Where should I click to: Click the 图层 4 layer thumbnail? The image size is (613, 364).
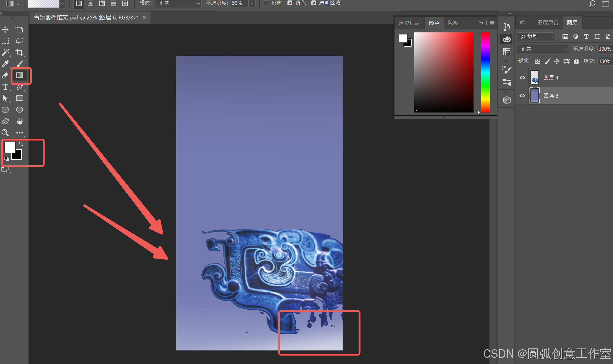tap(535, 78)
